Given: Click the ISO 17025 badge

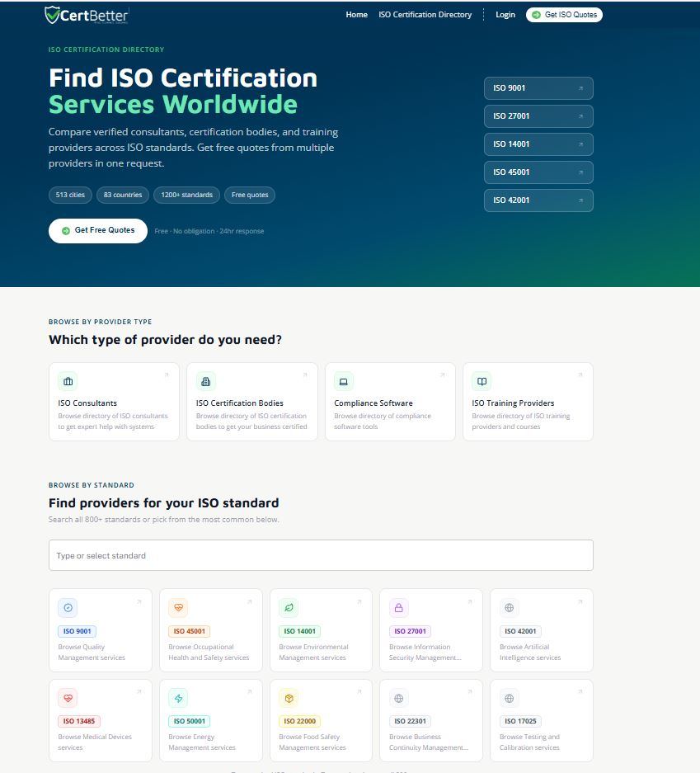Looking at the screenshot, I should (x=520, y=721).
